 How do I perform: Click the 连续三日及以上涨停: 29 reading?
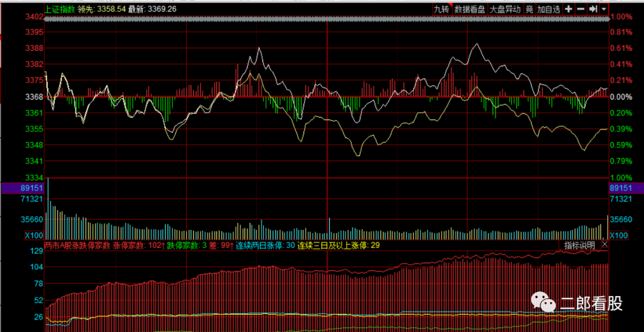(x=339, y=245)
